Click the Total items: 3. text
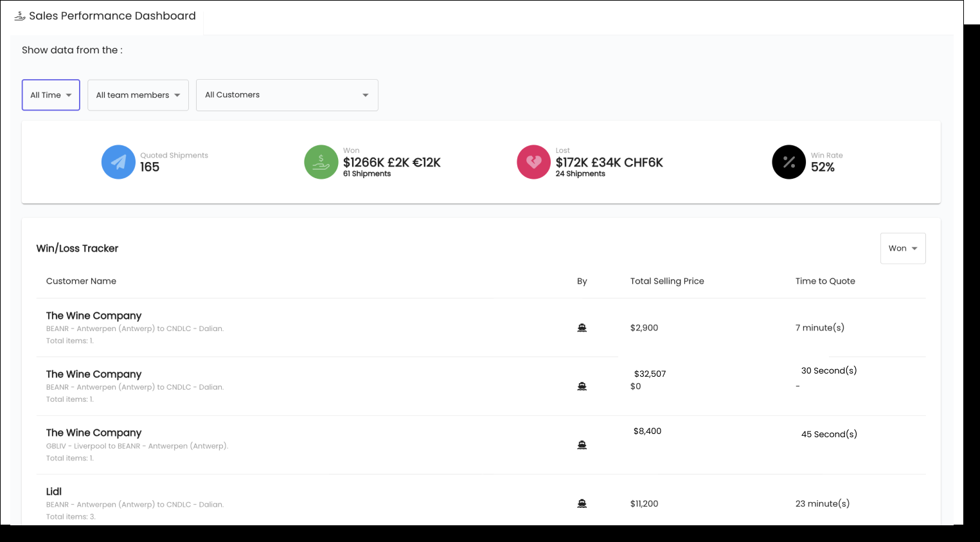 click(71, 517)
